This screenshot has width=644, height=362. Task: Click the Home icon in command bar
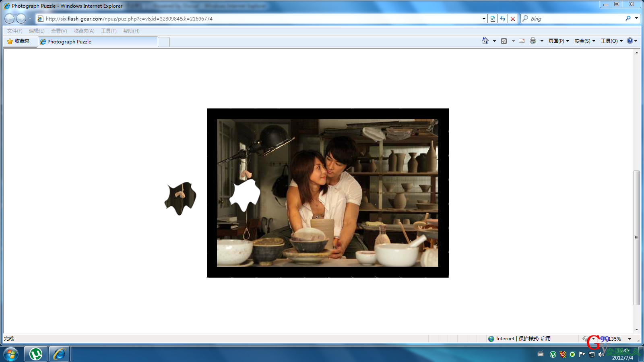point(485,41)
